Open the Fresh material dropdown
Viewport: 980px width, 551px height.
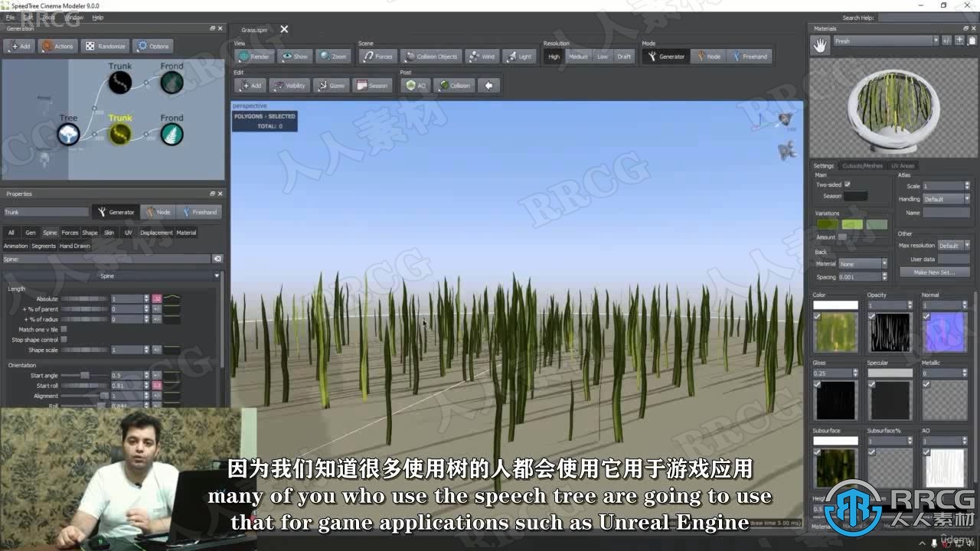coord(885,41)
